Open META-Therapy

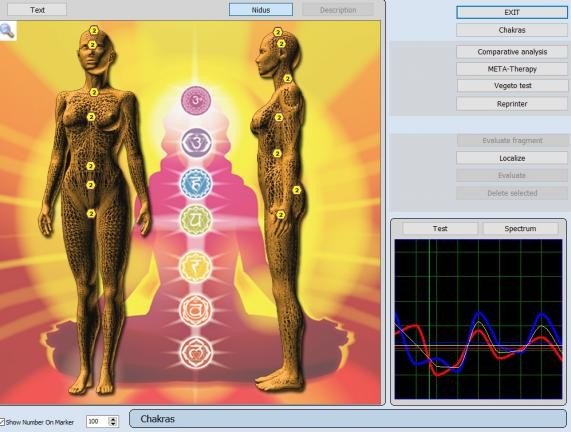tap(512, 69)
